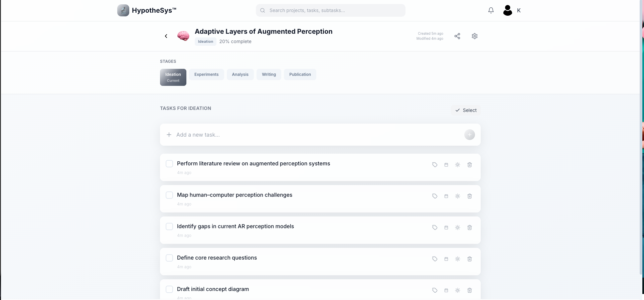Open the user profile menu 'K'

[x=512, y=10]
